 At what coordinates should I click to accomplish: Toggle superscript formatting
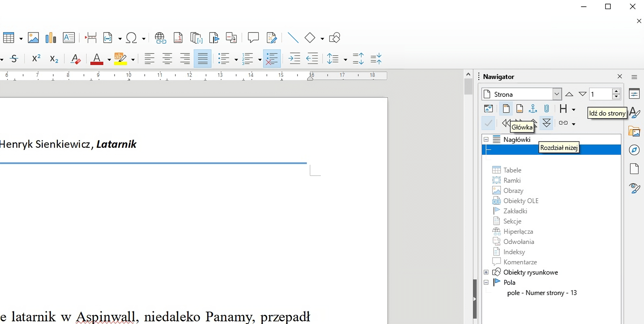pyautogui.click(x=36, y=59)
